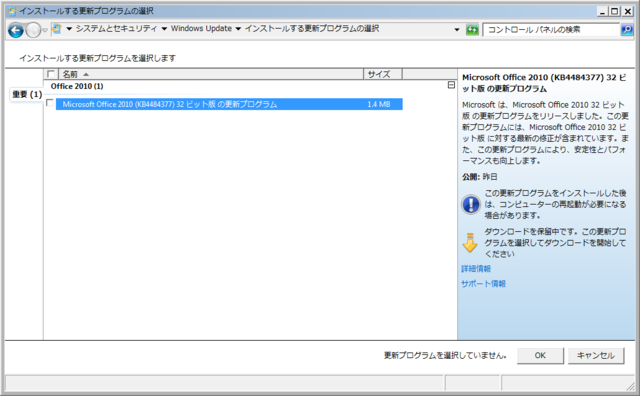Click the Forward navigation arrow button

point(33,30)
